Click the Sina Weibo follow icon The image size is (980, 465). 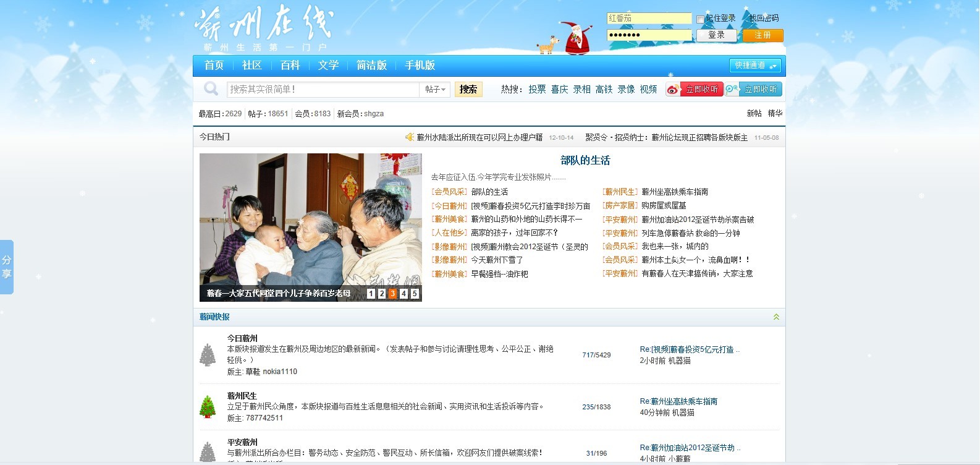coord(673,90)
